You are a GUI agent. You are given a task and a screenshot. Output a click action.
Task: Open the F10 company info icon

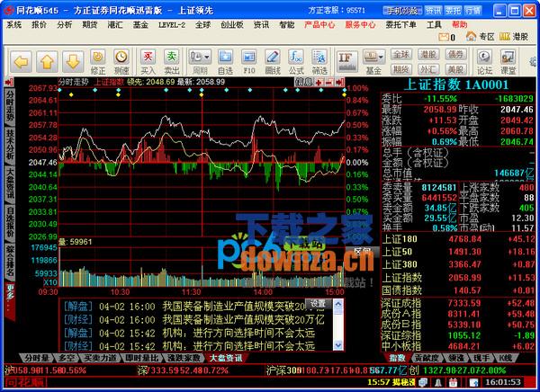point(249,62)
